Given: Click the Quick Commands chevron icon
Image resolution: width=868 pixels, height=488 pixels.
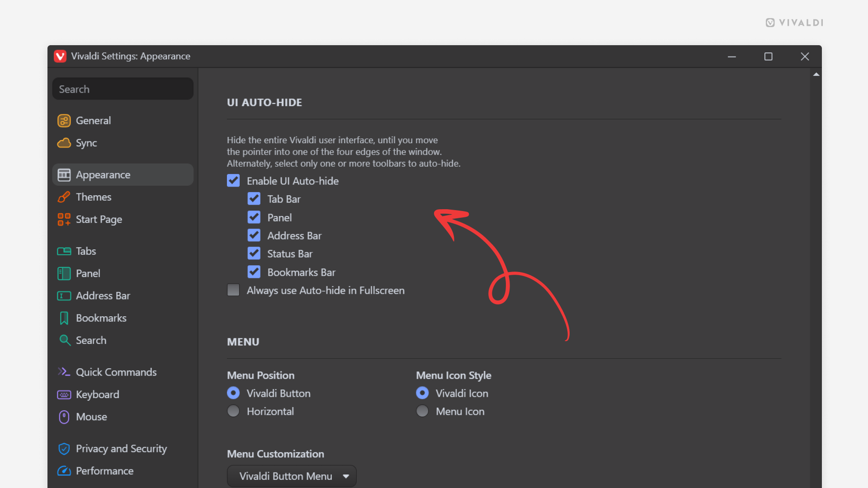Looking at the screenshot, I should click(64, 372).
